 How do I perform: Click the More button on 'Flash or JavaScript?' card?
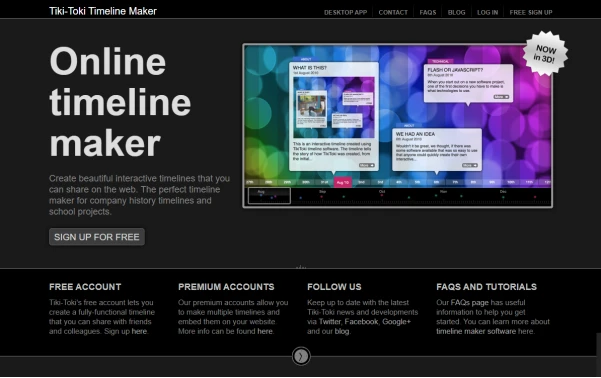[x=501, y=97]
